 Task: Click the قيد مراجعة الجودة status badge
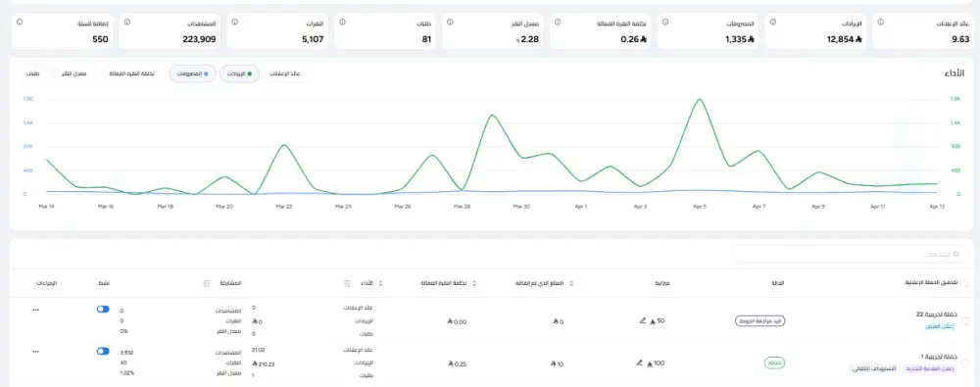click(759, 320)
